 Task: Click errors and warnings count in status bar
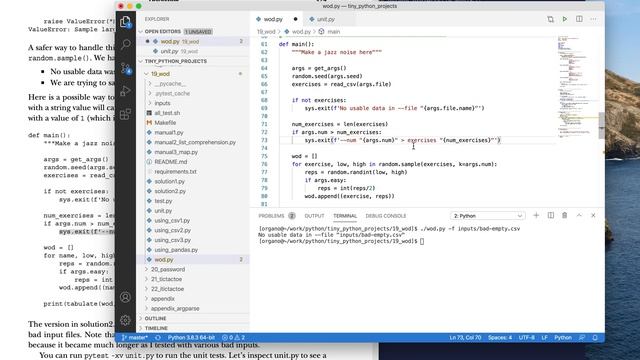coord(233,338)
